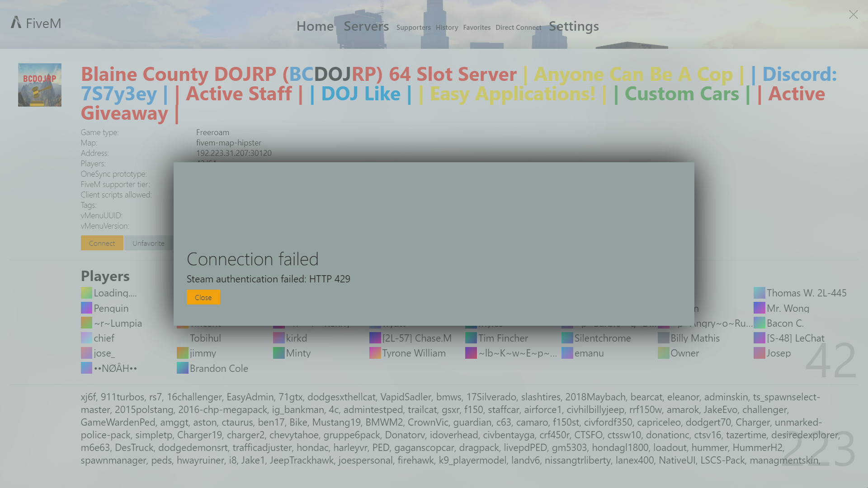Open the Favorites tab
The height and width of the screenshot is (488, 868).
[477, 28]
